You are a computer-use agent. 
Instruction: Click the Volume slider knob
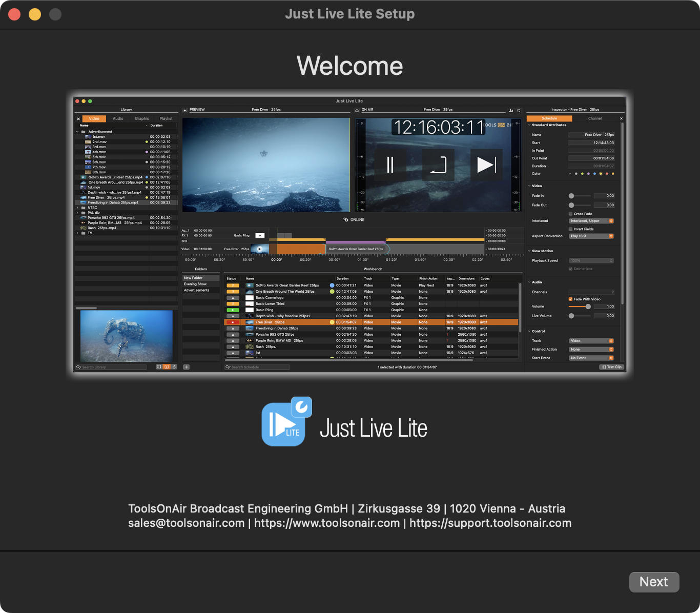pyautogui.click(x=588, y=306)
